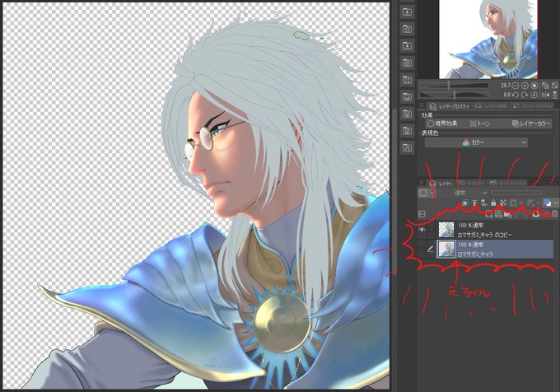Toggle the lock layer icon
The width and height of the screenshot is (560, 392).
pyautogui.click(x=493, y=203)
